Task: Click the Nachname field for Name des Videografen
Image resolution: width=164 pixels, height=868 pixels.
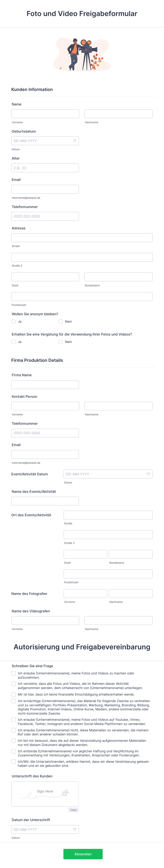Action: coord(119,620)
